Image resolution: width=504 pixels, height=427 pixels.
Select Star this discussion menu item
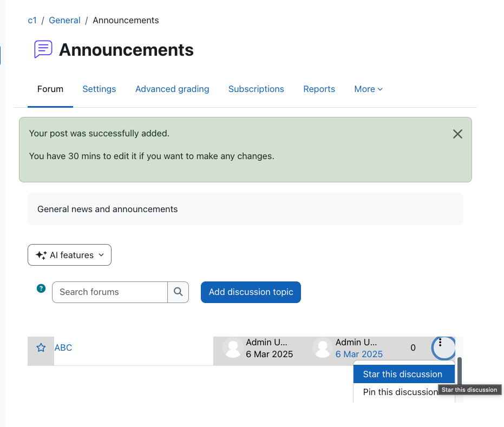404,374
